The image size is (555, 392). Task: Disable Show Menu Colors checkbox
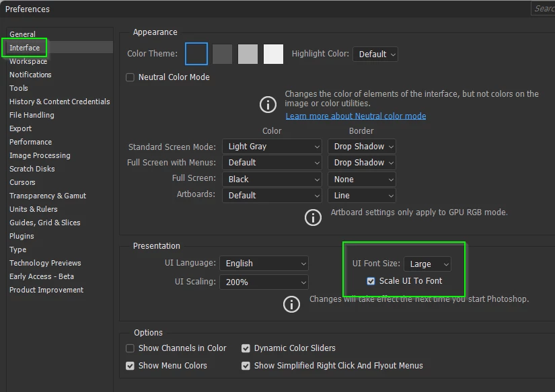(131, 366)
